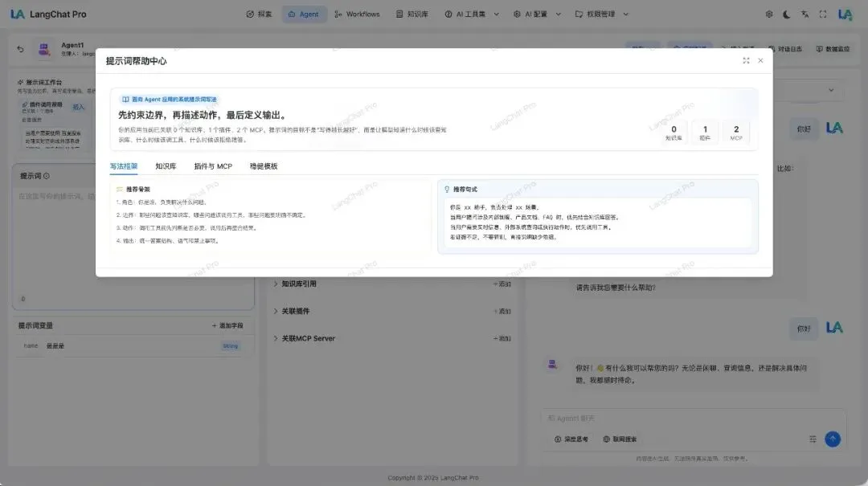Click the 插入 button in plugin hint card
This screenshot has height=486, width=868.
click(x=79, y=107)
